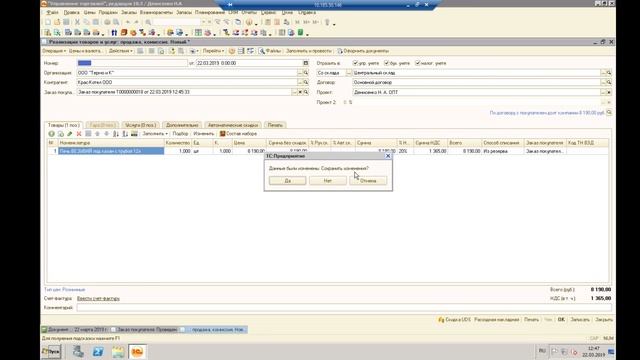This screenshot has width=640, height=360.
Task: Add a new row with the green plus icon
Action: click(x=51, y=134)
